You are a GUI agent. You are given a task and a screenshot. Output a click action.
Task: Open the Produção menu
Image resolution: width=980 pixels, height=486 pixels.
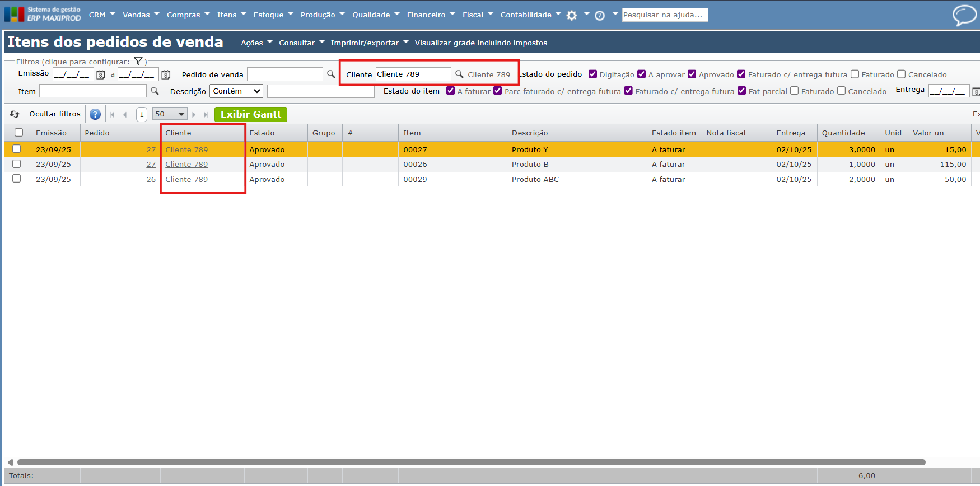(323, 15)
